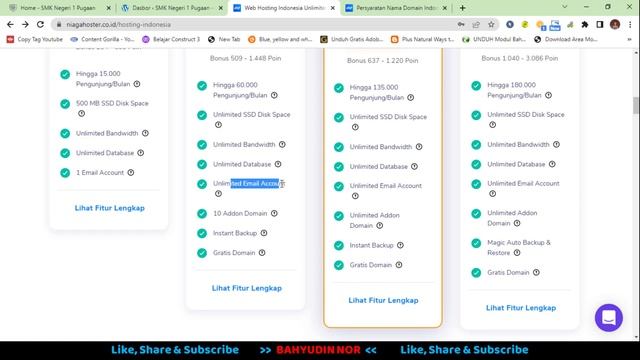Close the Persyaratan Nama Domain tab
The width and height of the screenshot is (640, 360).
tap(444, 8)
